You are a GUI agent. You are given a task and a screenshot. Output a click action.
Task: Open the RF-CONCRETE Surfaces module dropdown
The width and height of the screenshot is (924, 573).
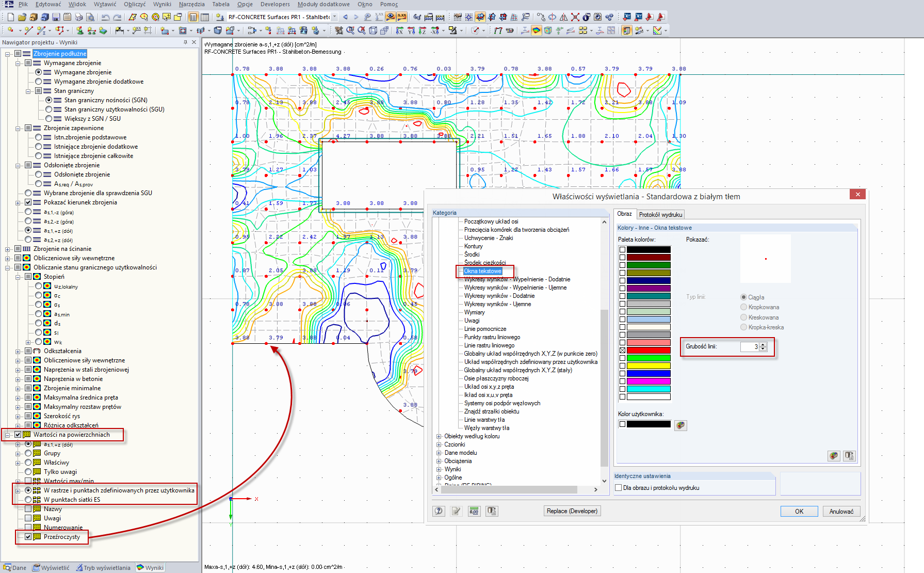click(x=335, y=17)
